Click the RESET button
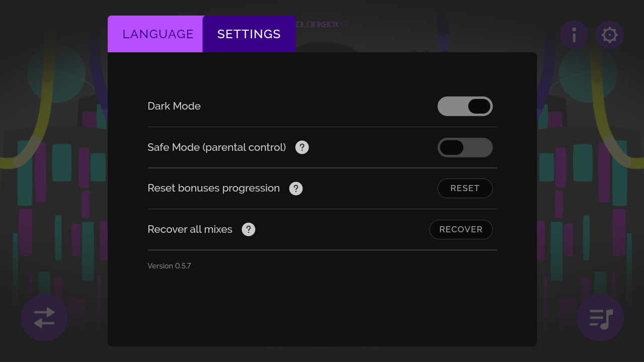Image resolution: width=644 pixels, height=362 pixels. coord(465,188)
